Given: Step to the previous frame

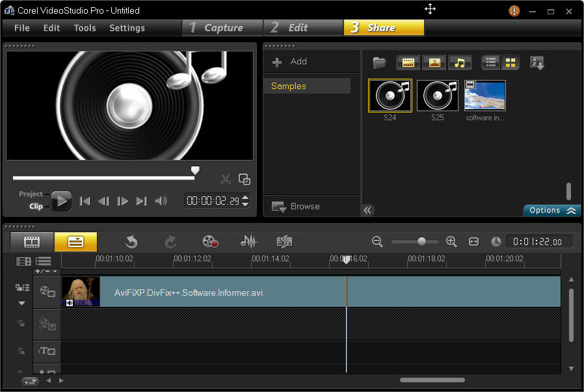Looking at the screenshot, I should [x=103, y=201].
